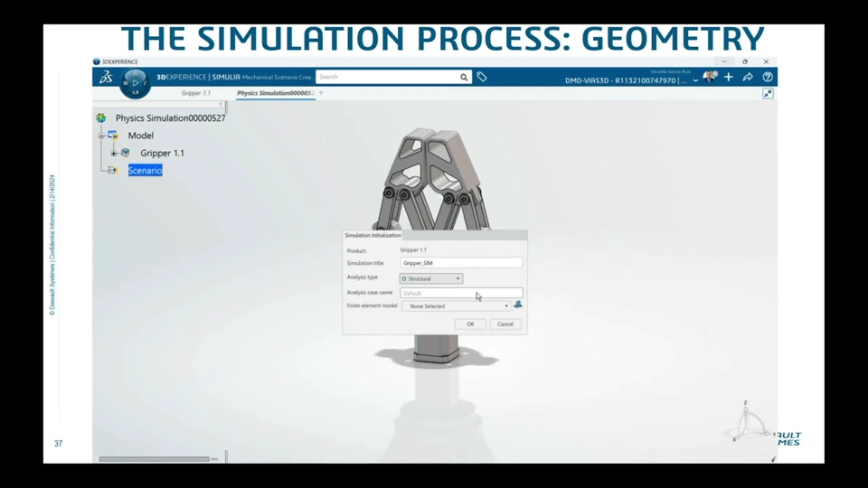This screenshot has height=488, width=868.
Task: Click the Scenario node icon
Action: coord(113,171)
